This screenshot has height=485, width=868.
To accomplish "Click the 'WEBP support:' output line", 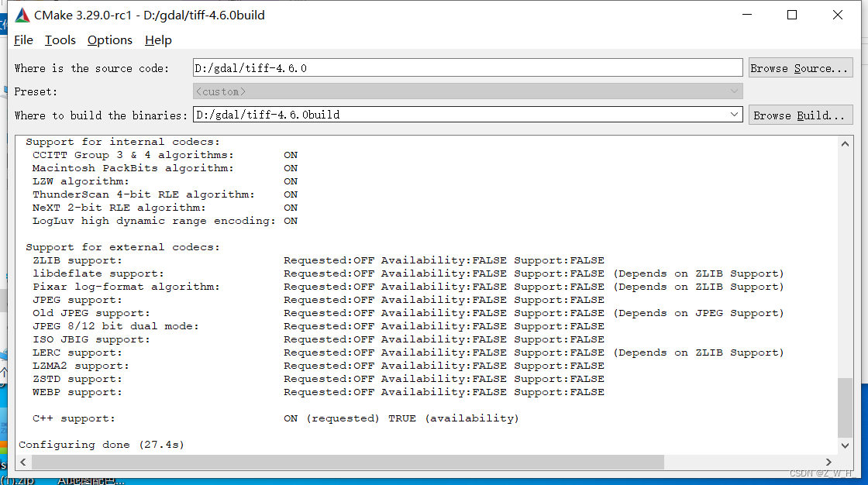I will click(319, 392).
